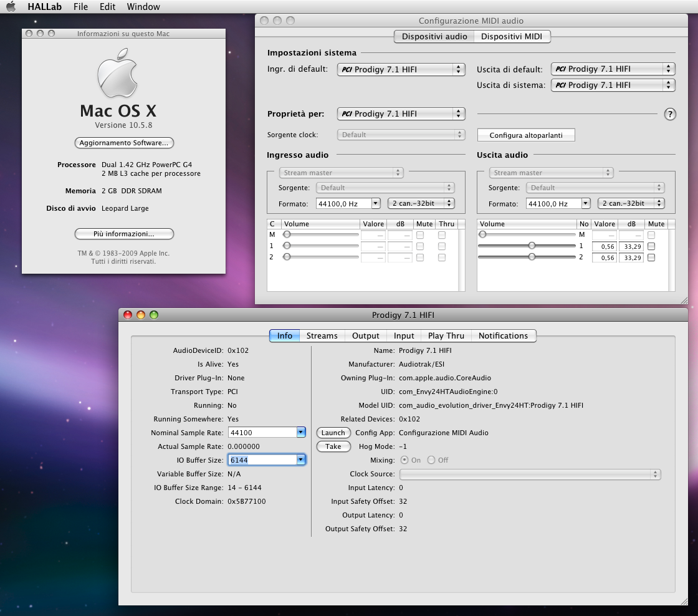Screen dimensions: 698x616
Task: Mute output channel 2
Action: (651, 257)
